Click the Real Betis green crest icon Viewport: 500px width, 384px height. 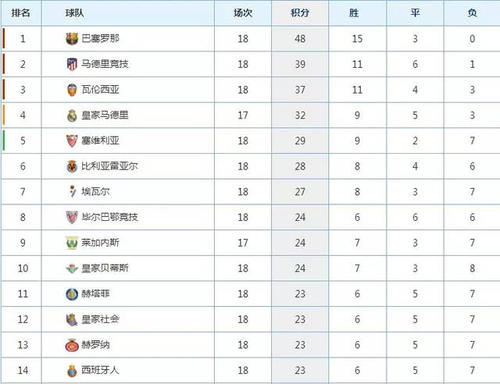(72, 268)
